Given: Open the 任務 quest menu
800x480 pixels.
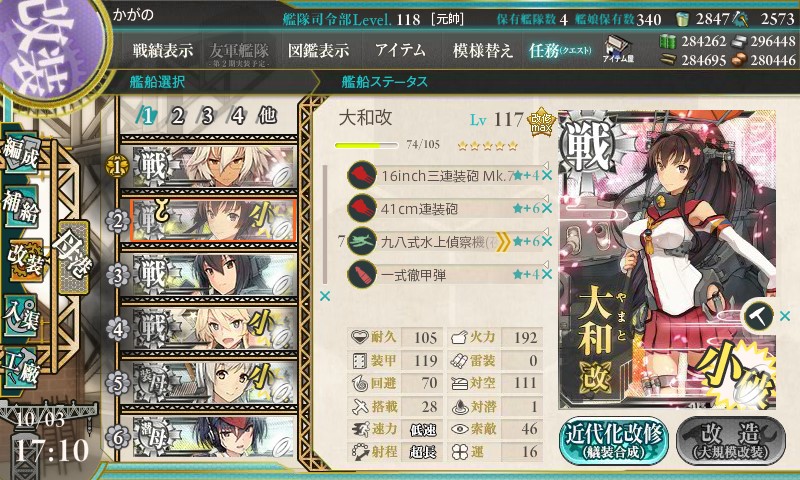Looking at the screenshot, I should point(560,50).
